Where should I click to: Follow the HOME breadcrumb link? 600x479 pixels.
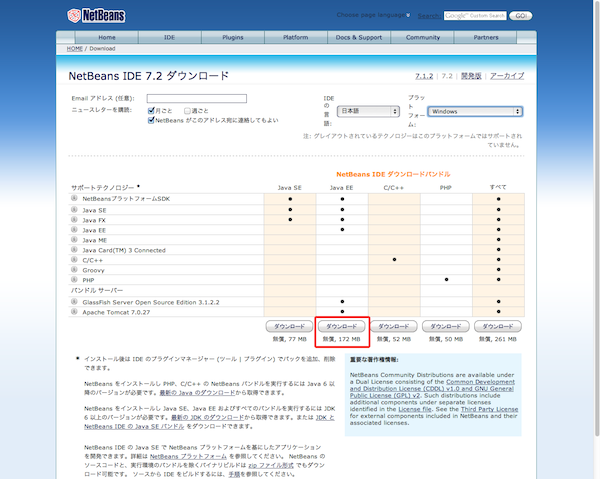(x=75, y=49)
